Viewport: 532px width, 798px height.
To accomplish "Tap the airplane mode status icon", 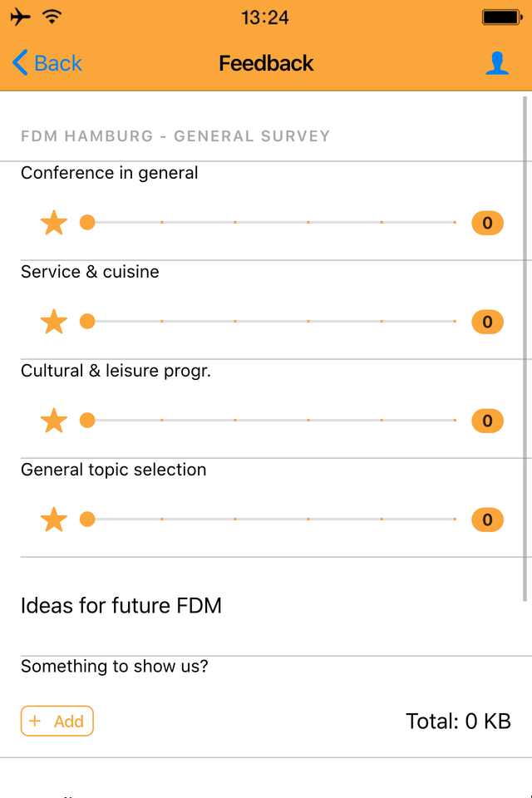I will click(x=21, y=17).
